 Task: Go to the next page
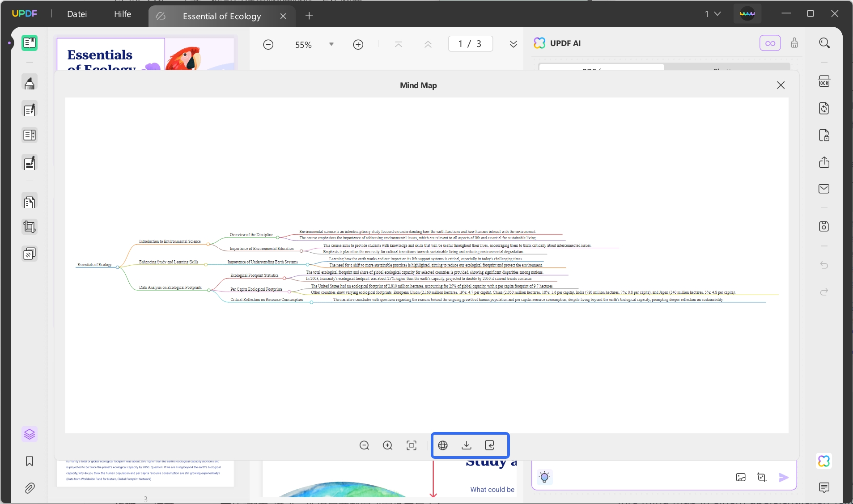point(513,44)
